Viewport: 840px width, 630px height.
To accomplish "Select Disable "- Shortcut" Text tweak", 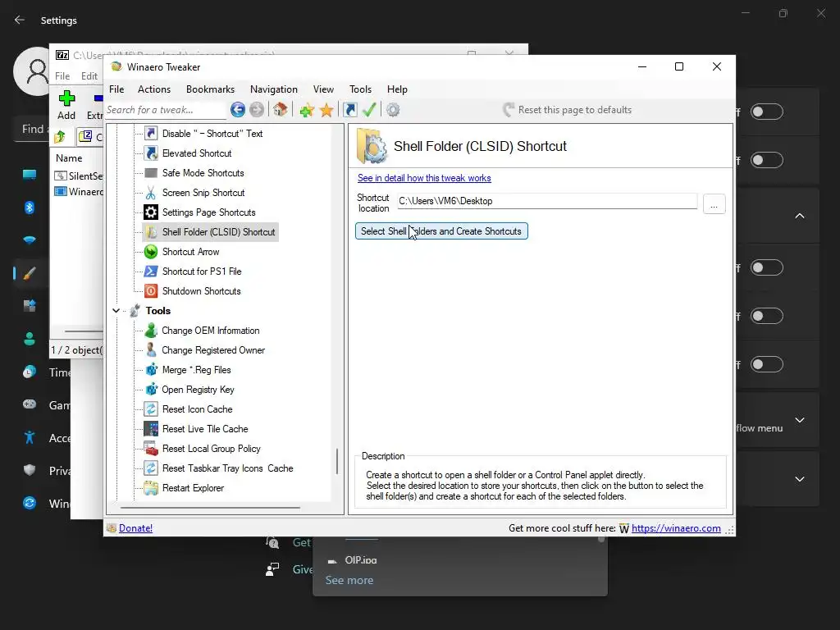I will [212, 134].
